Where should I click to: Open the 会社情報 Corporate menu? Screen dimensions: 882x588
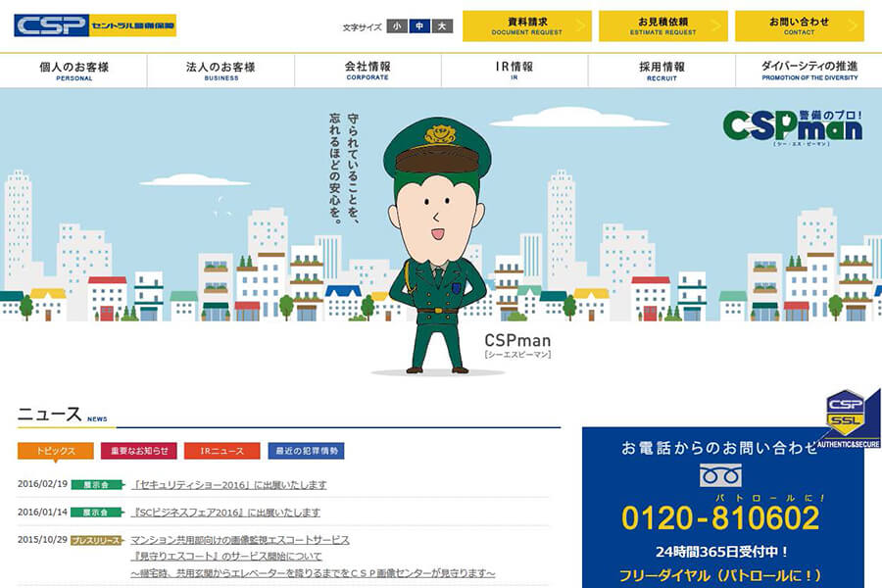pos(367,71)
